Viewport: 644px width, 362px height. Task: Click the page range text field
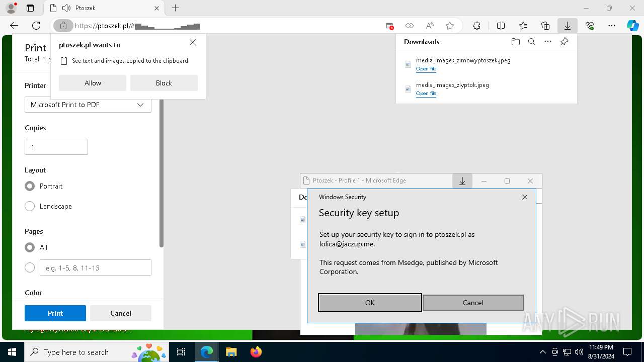(96, 267)
